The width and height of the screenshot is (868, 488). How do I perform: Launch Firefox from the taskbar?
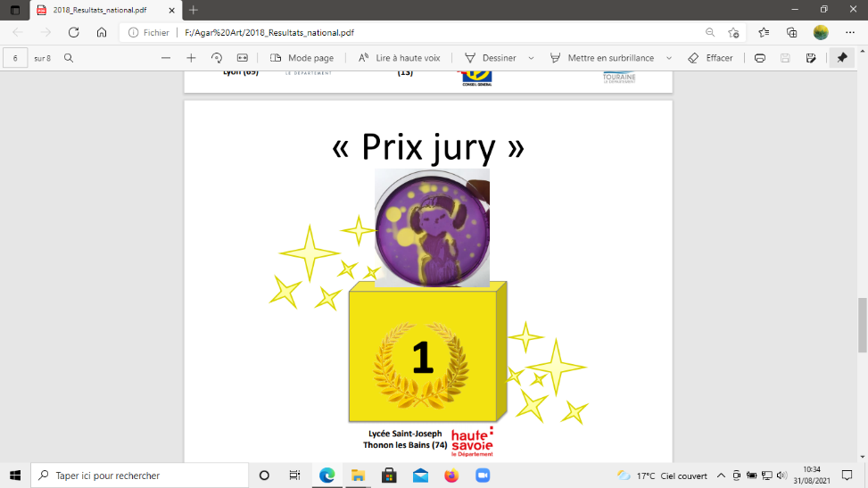pos(451,476)
